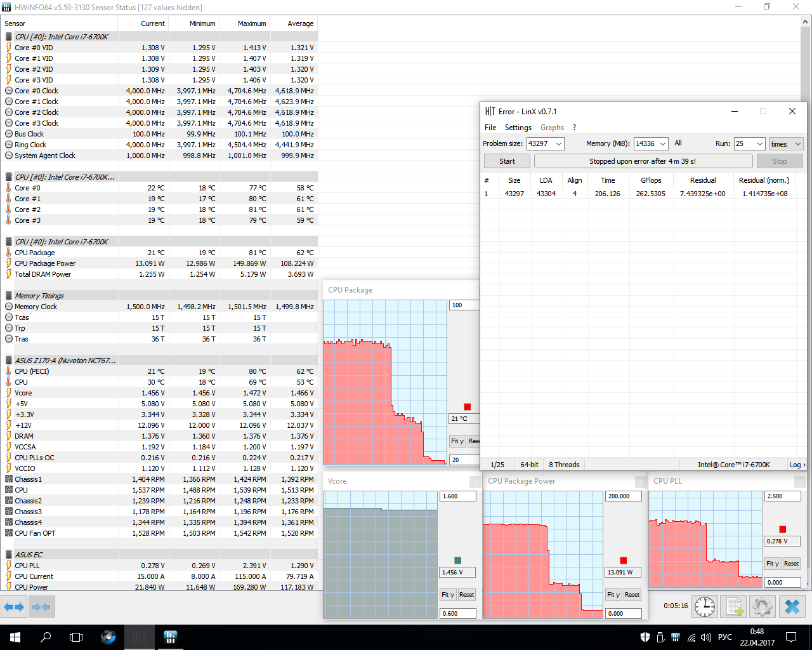Start logging with the sheet-plus icon

[734, 607]
